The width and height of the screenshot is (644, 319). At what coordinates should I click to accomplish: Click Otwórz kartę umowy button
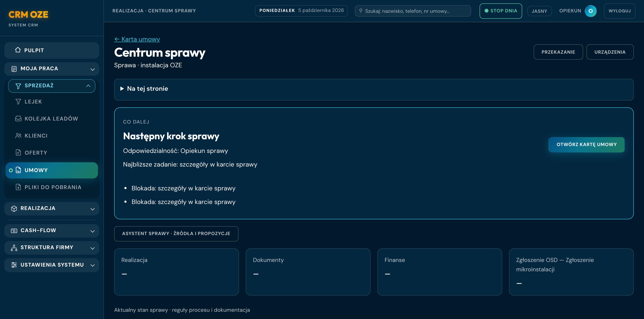click(586, 145)
